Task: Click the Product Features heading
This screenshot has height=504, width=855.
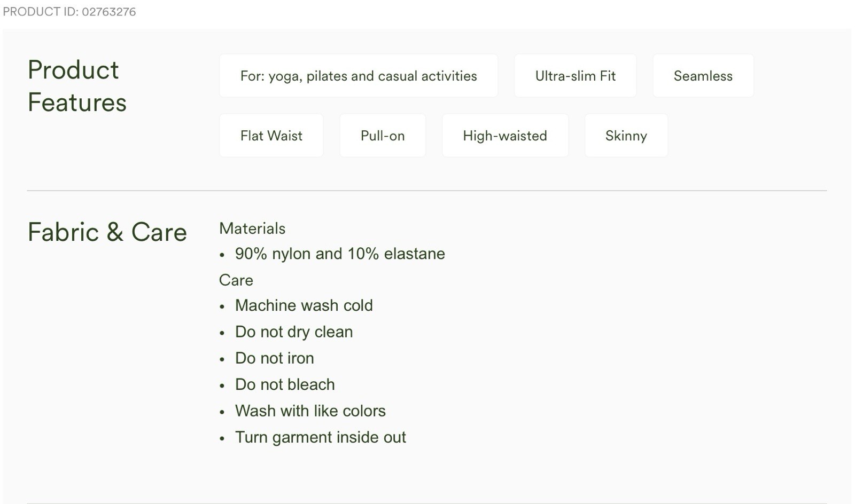Action: click(x=77, y=86)
